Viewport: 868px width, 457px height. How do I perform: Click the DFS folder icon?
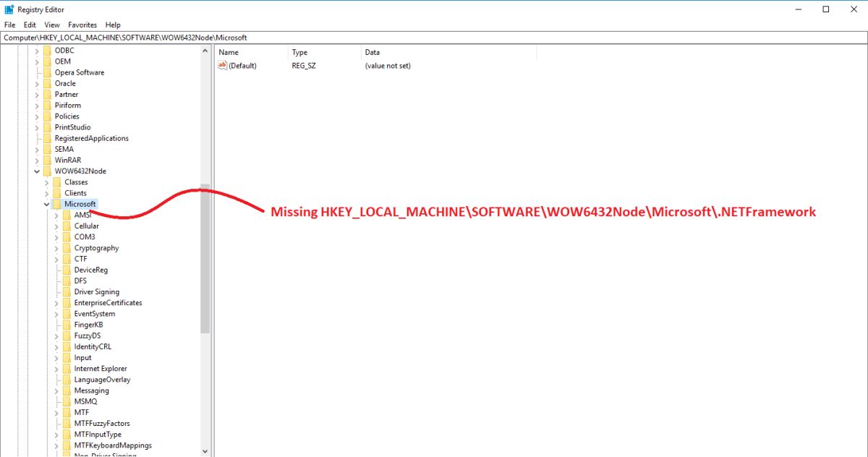tap(67, 281)
